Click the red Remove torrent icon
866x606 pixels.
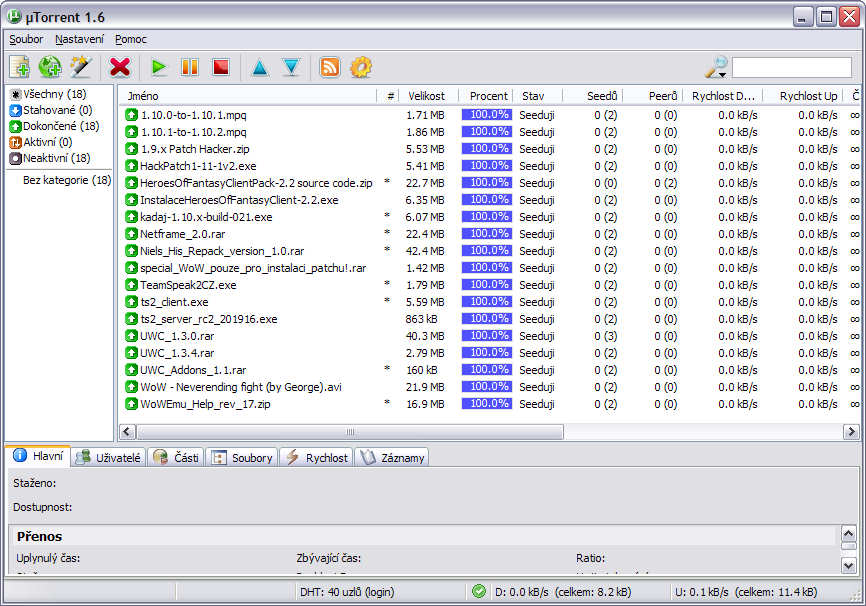(120, 67)
